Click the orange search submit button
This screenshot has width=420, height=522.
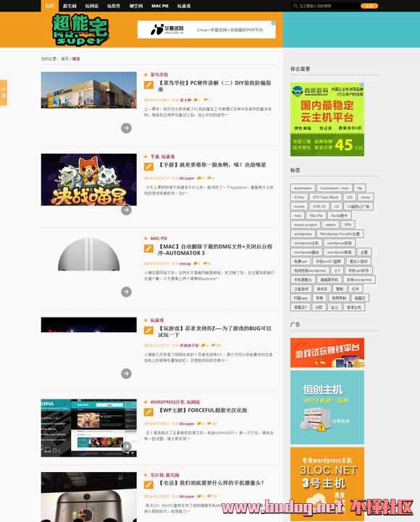click(x=369, y=6)
